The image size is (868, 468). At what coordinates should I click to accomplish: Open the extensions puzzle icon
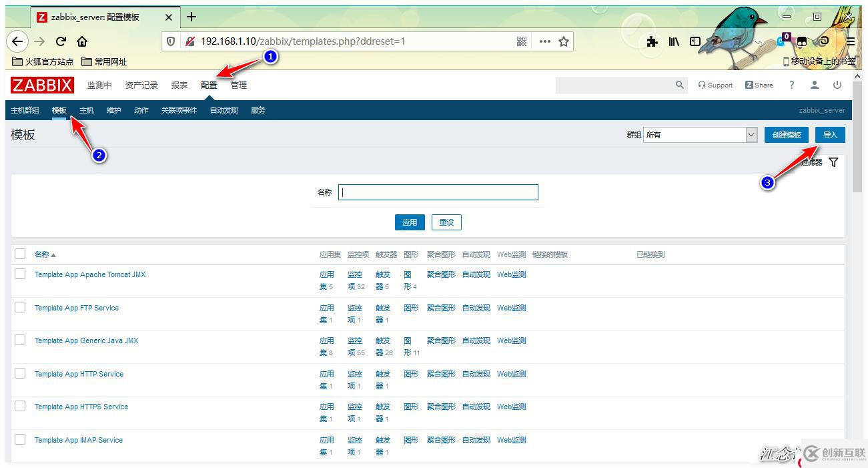click(652, 41)
